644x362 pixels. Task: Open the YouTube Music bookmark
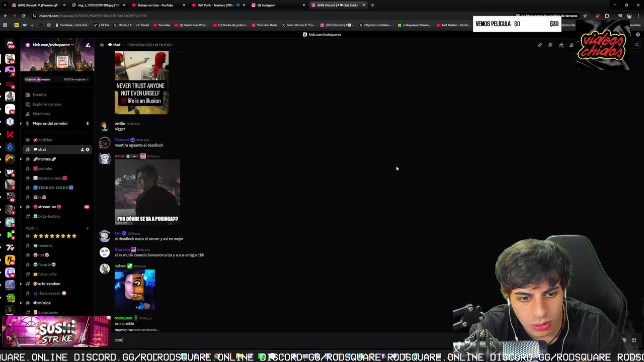(265, 25)
